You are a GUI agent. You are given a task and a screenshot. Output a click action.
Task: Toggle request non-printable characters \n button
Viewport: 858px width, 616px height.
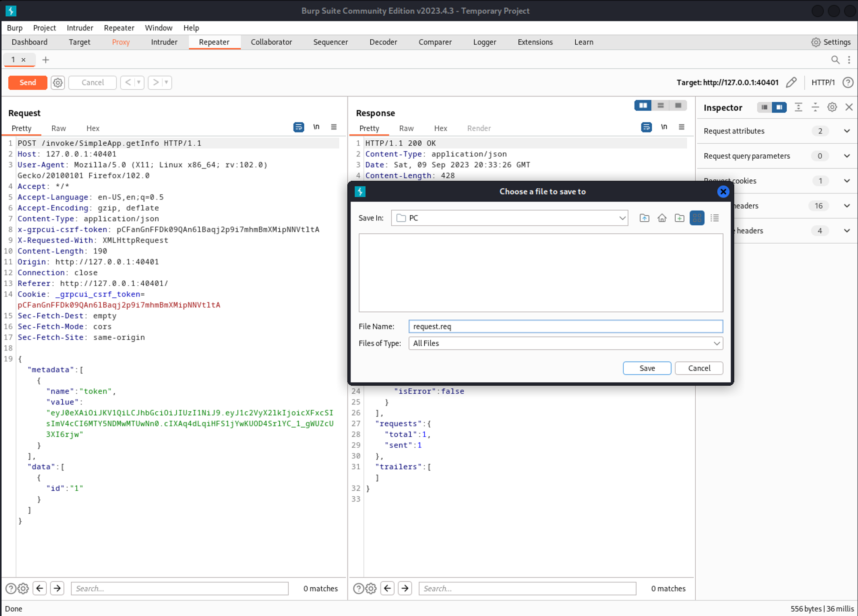coord(316,127)
